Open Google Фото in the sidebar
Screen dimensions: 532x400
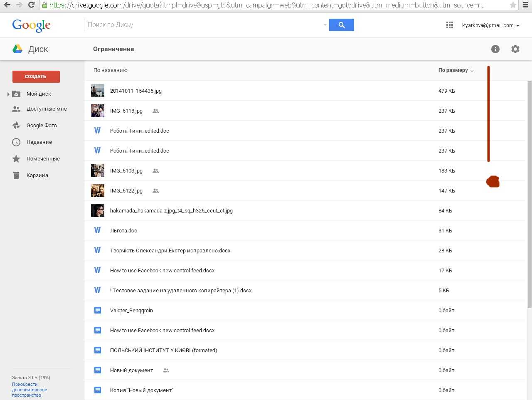[x=42, y=126]
